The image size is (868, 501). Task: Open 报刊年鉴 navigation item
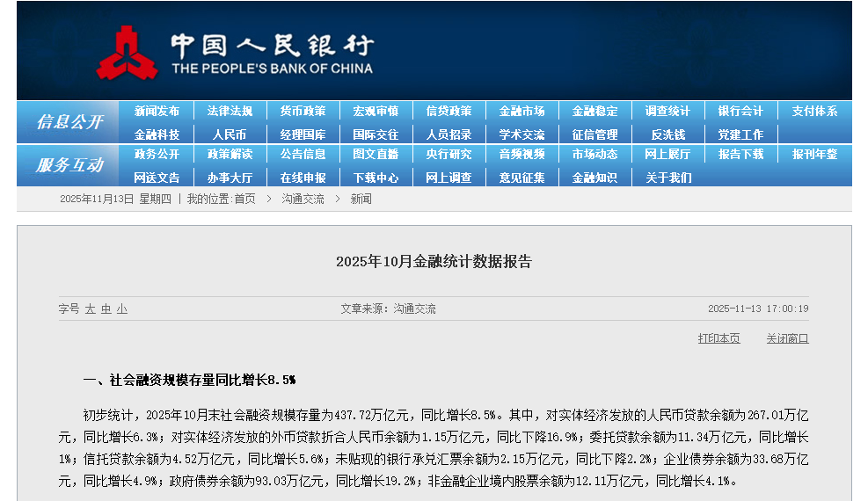814,155
